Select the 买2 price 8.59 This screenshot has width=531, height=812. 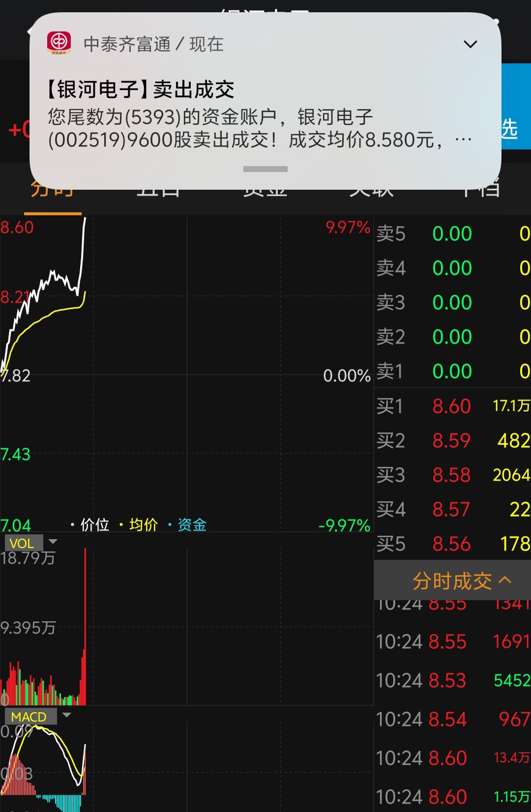452,440
